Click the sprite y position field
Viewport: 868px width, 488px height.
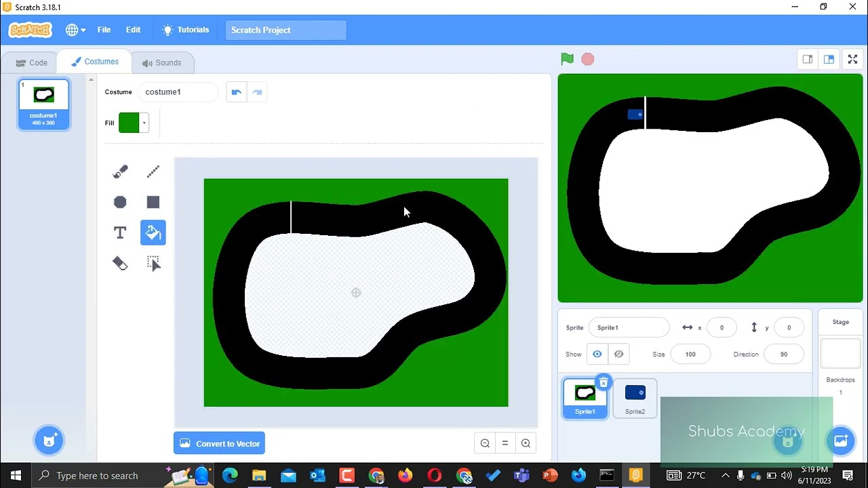tap(789, 327)
